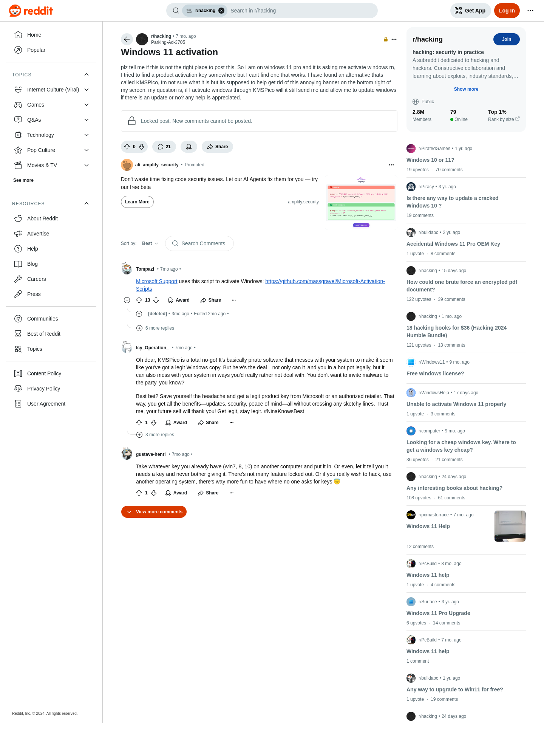Click the Search Comments field
This screenshot has height=756, width=544.
tap(199, 243)
